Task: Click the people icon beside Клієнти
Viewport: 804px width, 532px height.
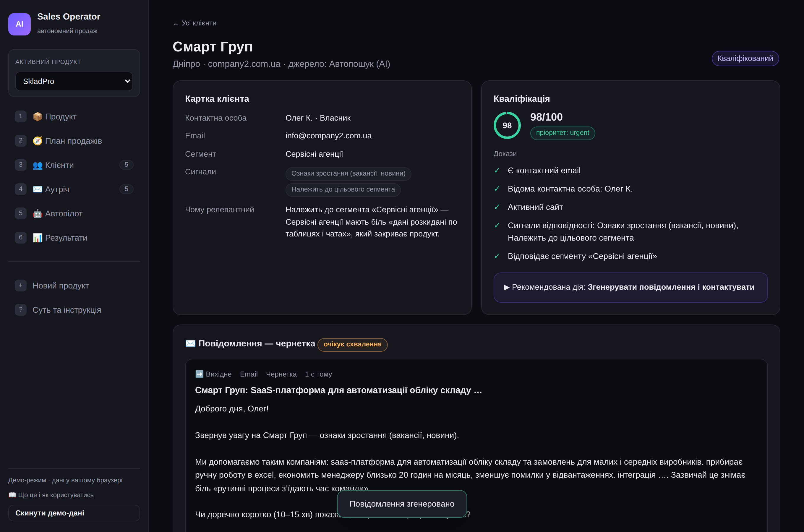Action: pos(37,165)
